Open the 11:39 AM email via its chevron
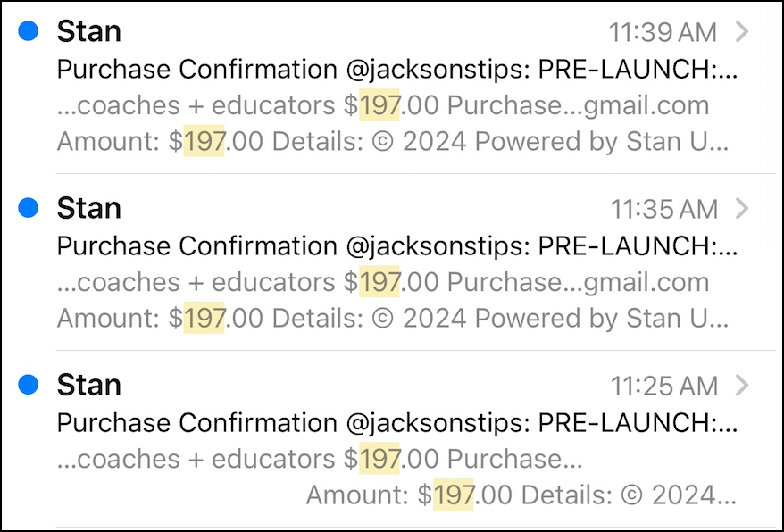The width and height of the screenshot is (784, 532). point(741,32)
